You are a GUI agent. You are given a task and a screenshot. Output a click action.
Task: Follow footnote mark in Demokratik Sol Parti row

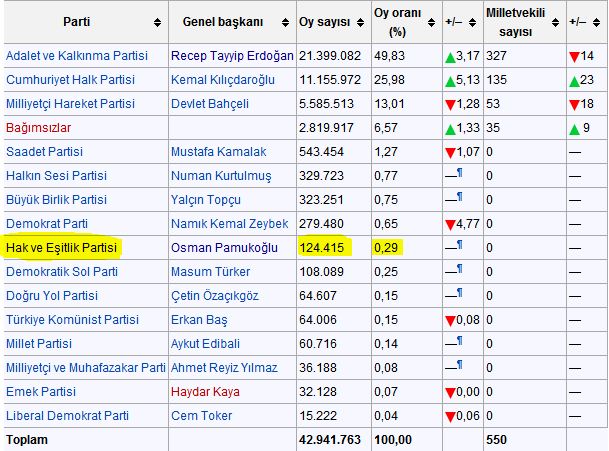click(460, 268)
